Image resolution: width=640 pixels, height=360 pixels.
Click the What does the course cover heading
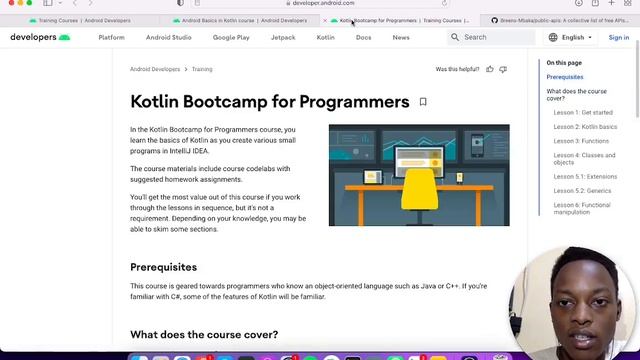coord(204,335)
